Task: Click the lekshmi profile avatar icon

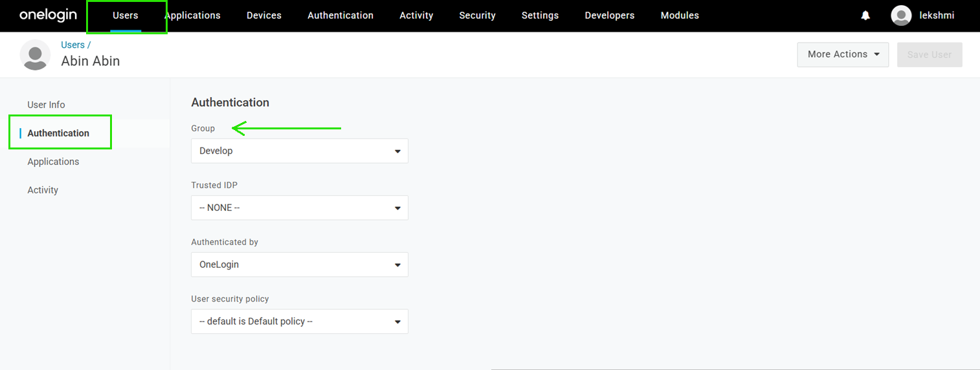Action: 901,16
